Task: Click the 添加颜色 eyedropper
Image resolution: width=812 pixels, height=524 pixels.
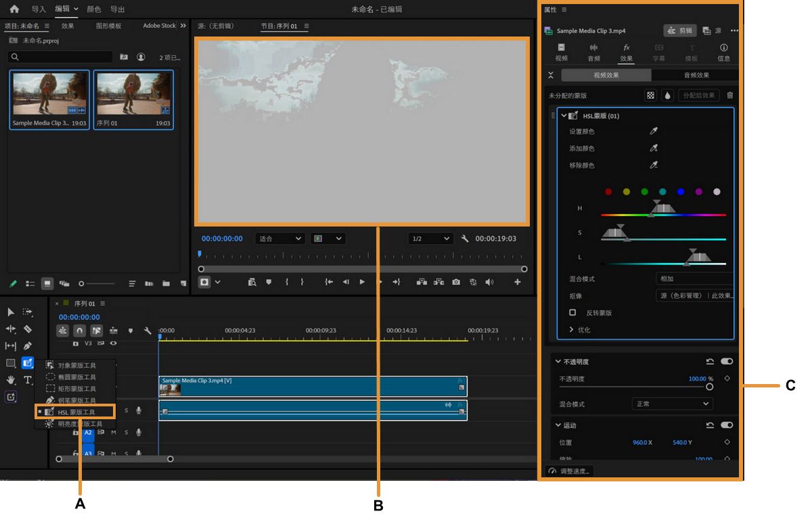Action: pyautogui.click(x=654, y=148)
